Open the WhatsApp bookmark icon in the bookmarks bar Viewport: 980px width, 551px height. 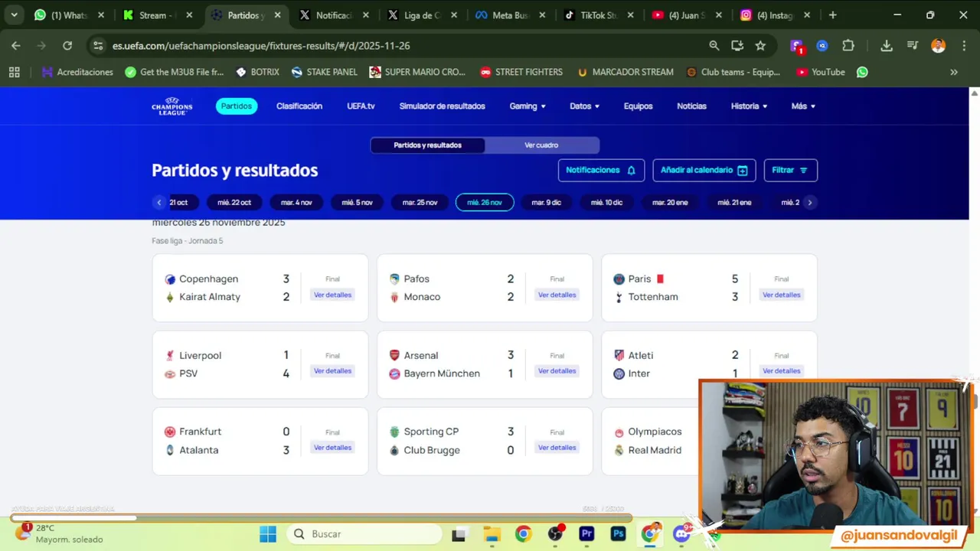(862, 72)
